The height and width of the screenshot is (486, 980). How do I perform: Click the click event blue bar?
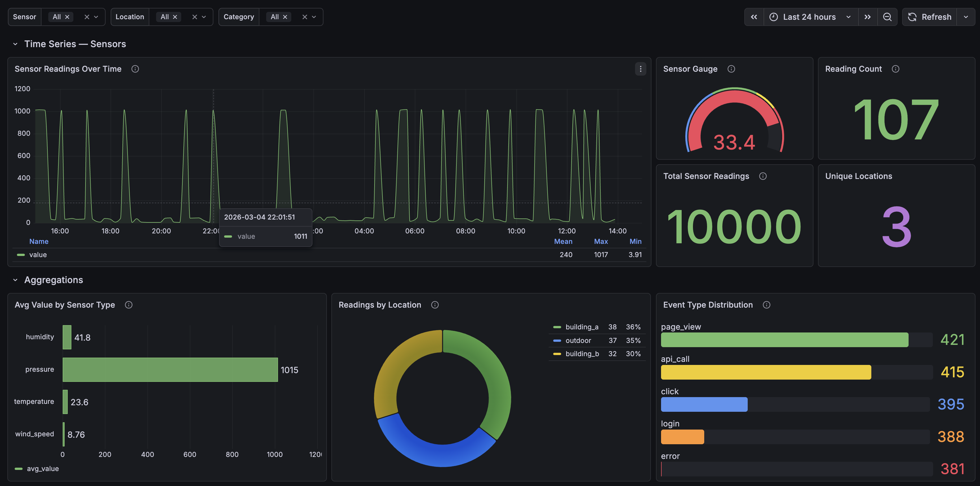pos(704,405)
